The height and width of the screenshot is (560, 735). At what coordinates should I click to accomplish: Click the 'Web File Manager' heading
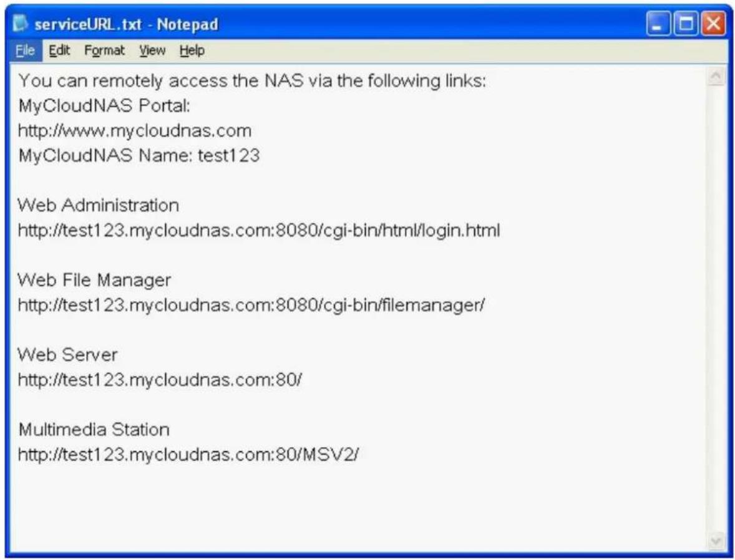pyautogui.click(x=94, y=280)
